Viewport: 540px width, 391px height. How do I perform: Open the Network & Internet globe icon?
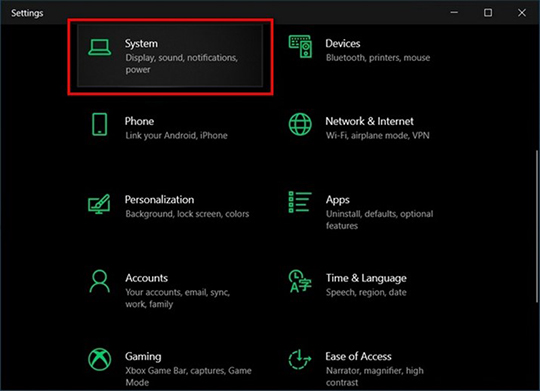300,124
